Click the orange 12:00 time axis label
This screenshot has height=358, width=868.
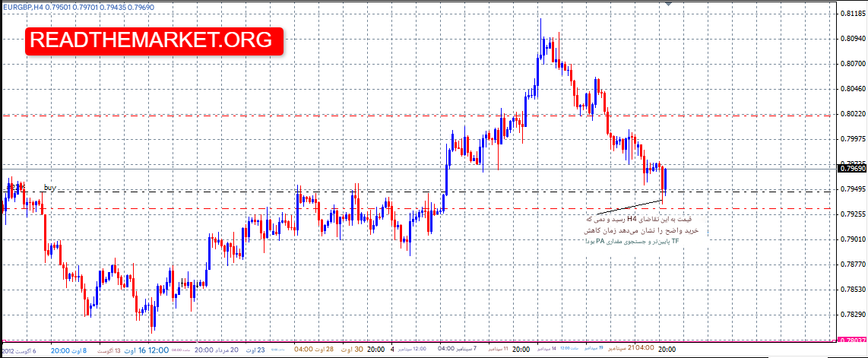point(158,350)
